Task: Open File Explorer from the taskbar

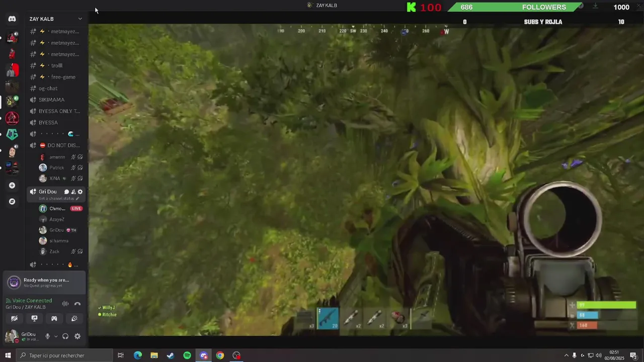Action: point(154,355)
